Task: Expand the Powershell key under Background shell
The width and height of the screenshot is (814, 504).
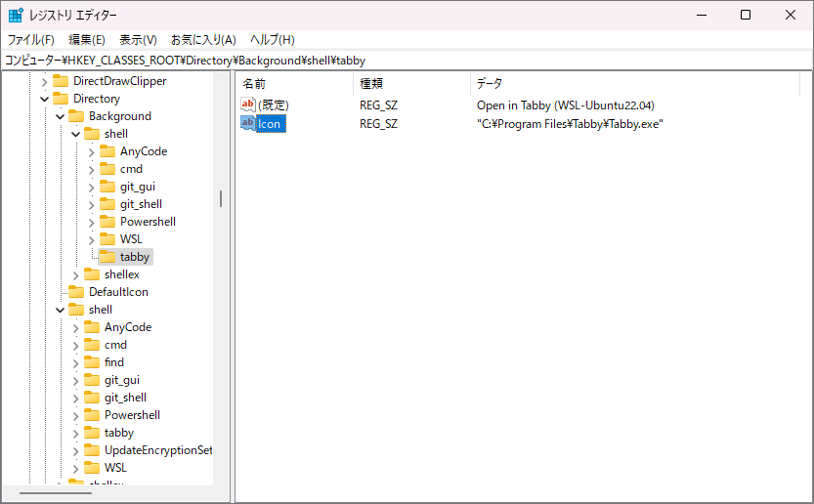Action: 92,222
